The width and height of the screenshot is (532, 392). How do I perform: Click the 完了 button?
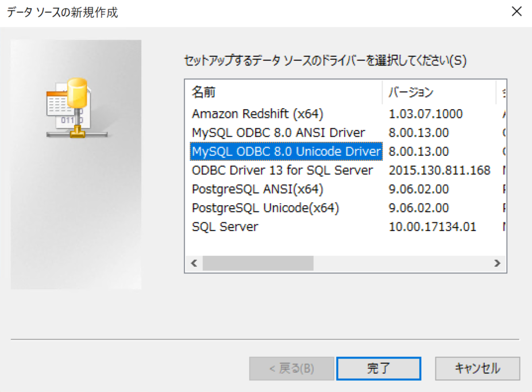[379, 368]
